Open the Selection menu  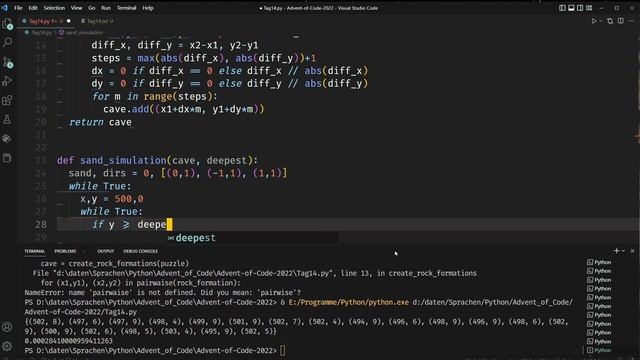[54, 8]
